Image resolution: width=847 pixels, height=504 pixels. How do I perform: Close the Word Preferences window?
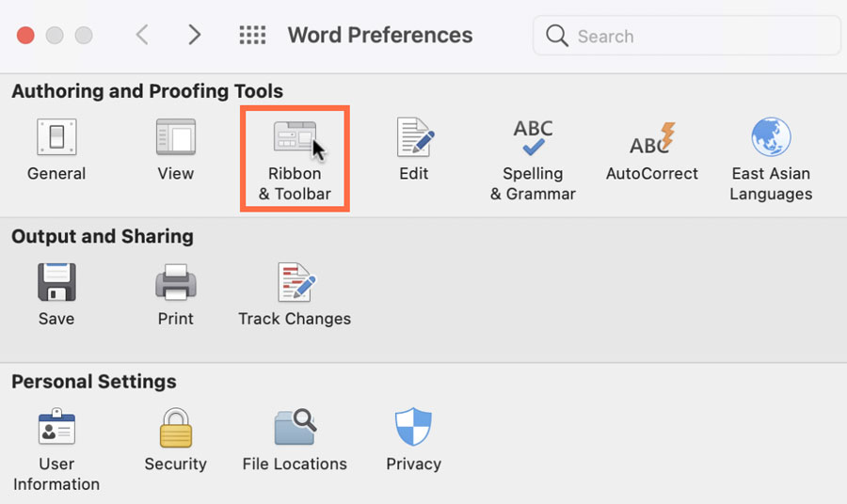pyautogui.click(x=25, y=36)
